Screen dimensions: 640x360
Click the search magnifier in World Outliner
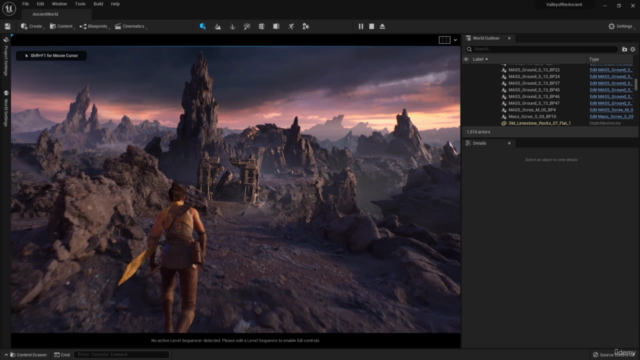coord(469,49)
